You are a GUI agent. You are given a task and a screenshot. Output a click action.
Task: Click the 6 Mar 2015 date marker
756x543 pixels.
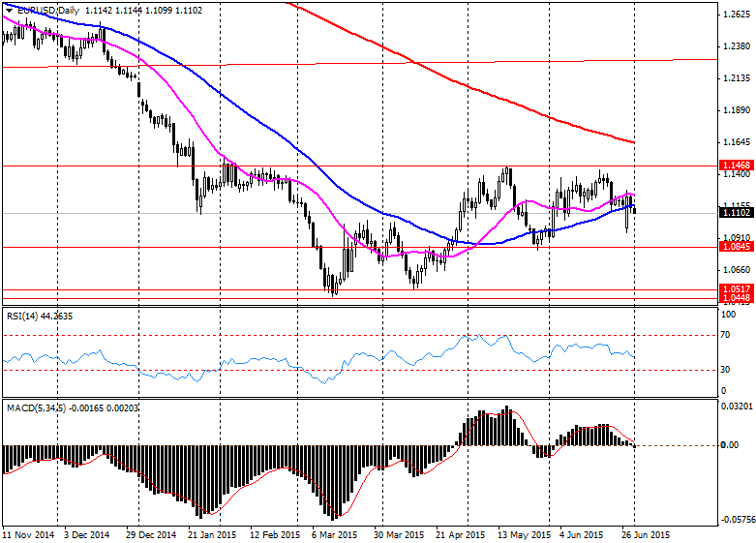[x=335, y=534]
